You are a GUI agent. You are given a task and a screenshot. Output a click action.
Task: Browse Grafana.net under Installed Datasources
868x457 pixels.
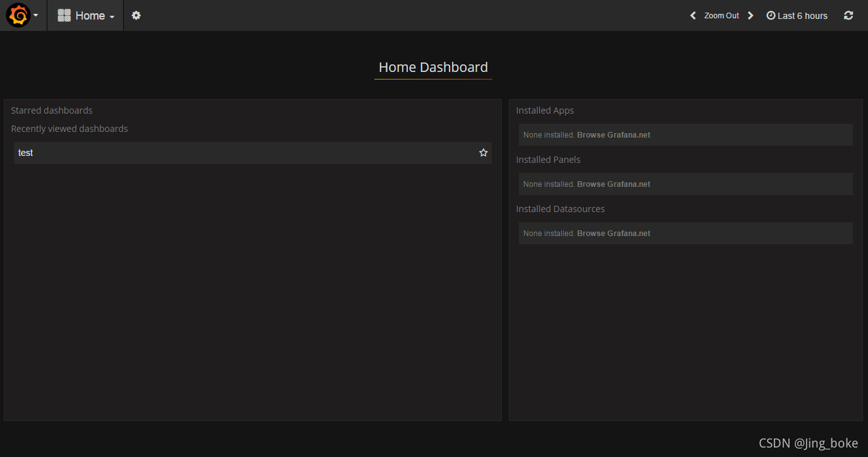[x=614, y=234]
